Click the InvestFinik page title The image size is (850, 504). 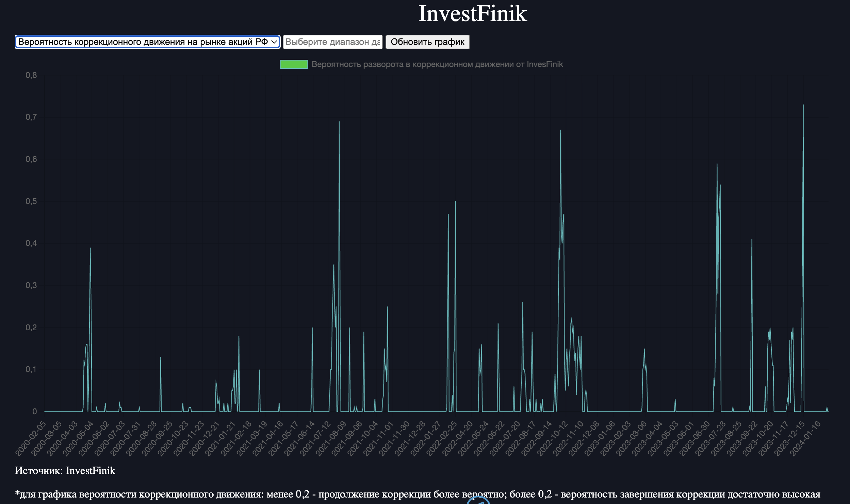coord(472,14)
